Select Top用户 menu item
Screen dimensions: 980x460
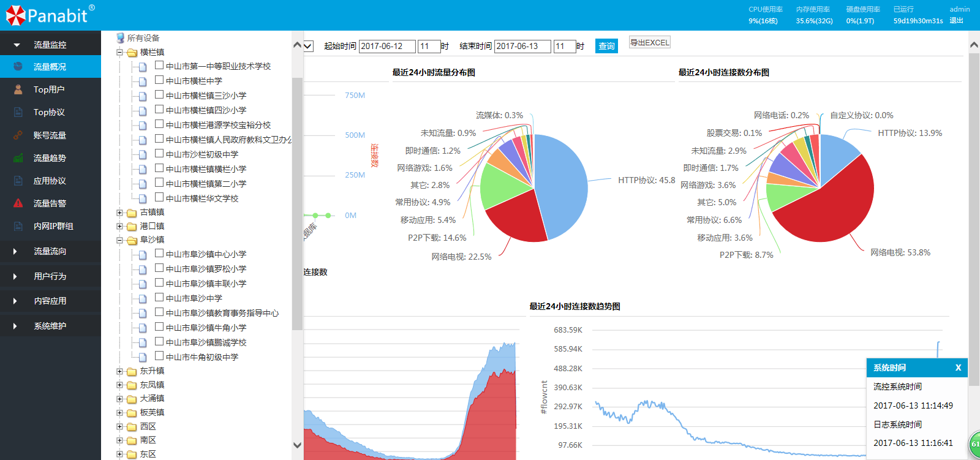50,89
